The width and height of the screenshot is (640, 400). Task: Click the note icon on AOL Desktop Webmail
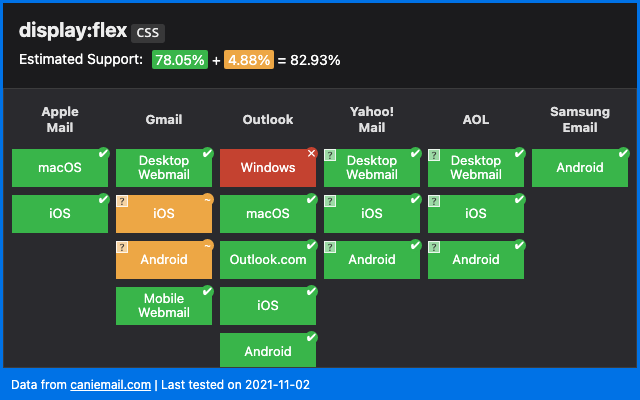click(x=434, y=155)
